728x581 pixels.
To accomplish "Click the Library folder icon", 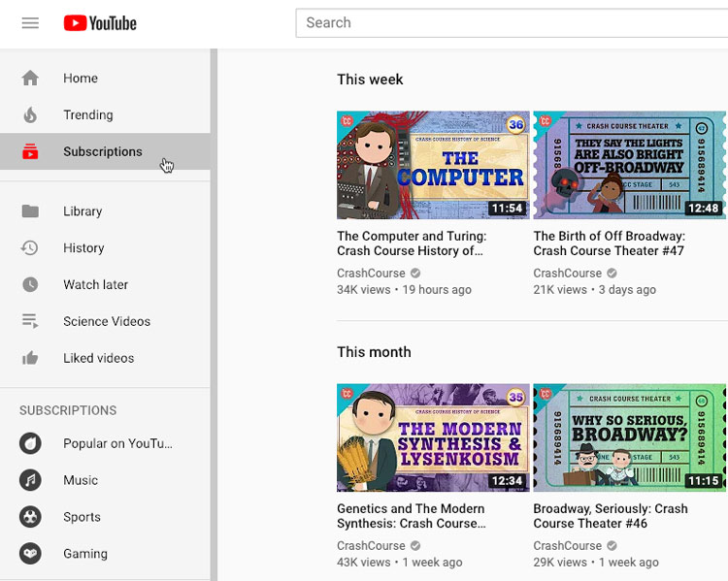I will coord(30,211).
